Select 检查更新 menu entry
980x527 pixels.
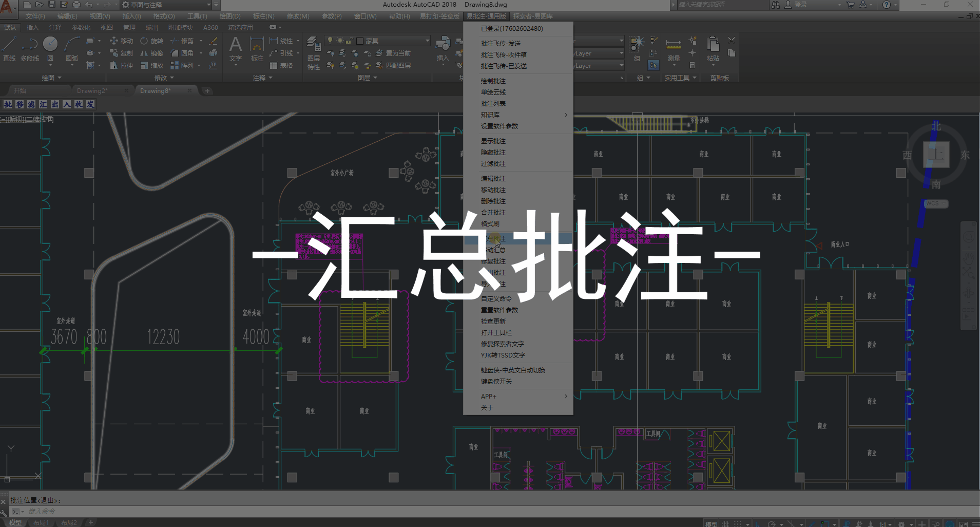tap(518, 321)
